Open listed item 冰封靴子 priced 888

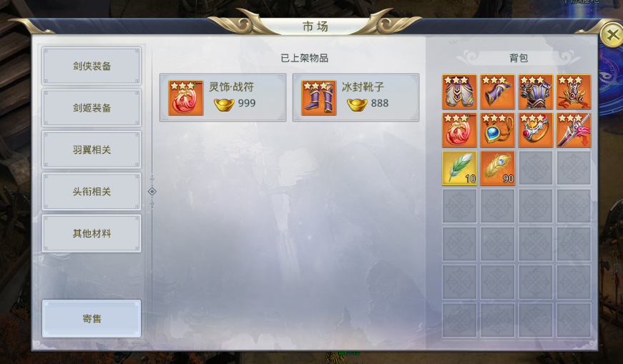click(356, 97)
